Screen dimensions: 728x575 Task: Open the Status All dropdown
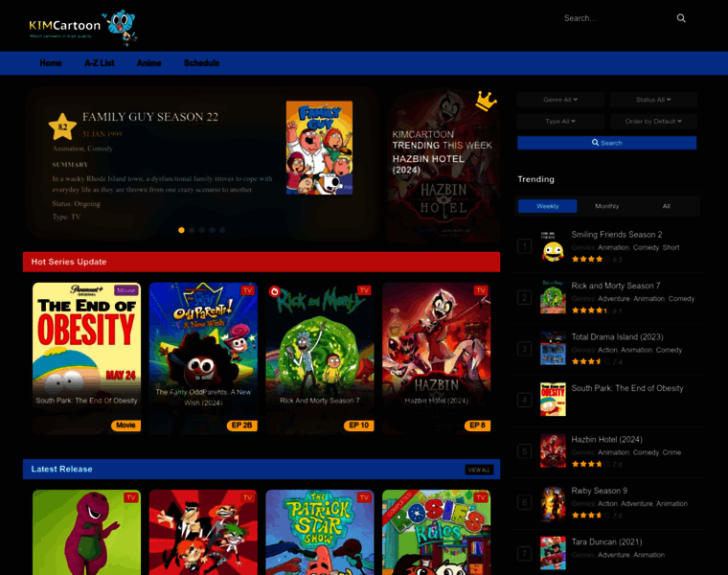coord(653,100)
